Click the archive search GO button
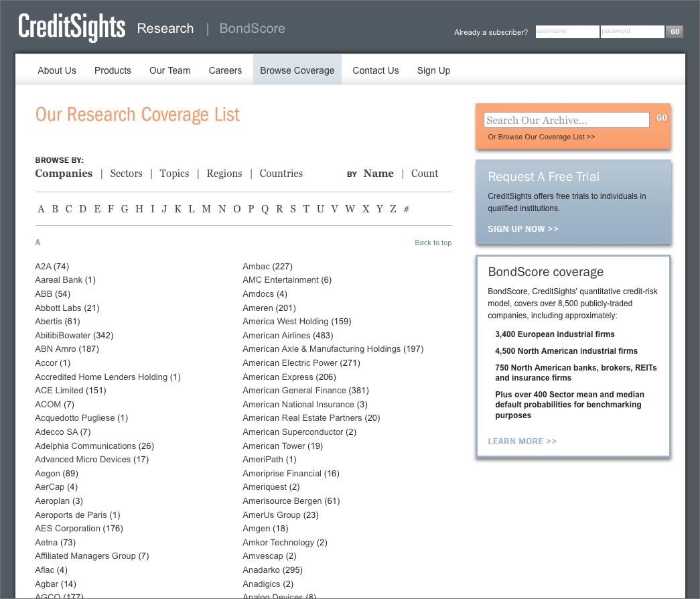Image resolution: width=700 pixels, height=599 pixels. (661, 118)
